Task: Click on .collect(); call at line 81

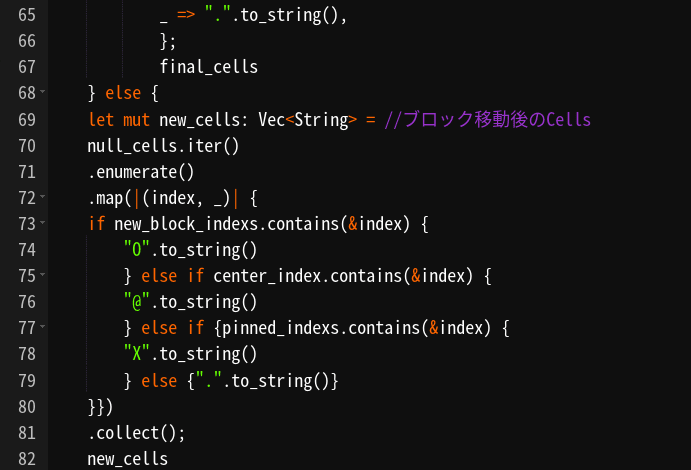Action: (136, 433)
